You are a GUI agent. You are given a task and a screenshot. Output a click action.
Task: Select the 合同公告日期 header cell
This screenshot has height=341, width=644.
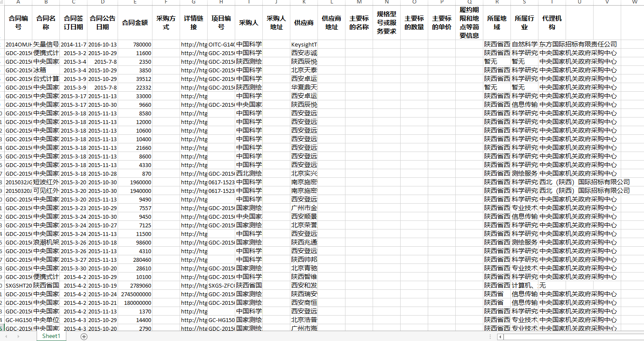[103, 23]
